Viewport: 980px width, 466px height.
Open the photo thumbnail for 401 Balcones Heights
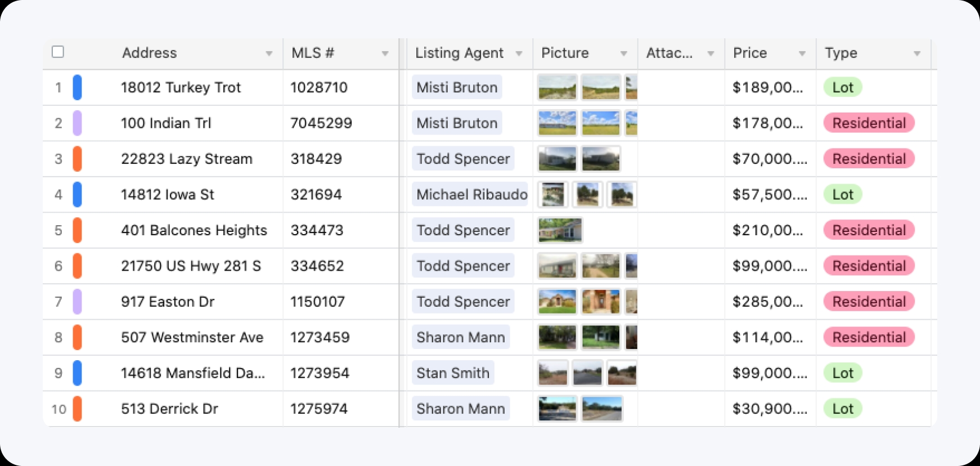(560, 230)
